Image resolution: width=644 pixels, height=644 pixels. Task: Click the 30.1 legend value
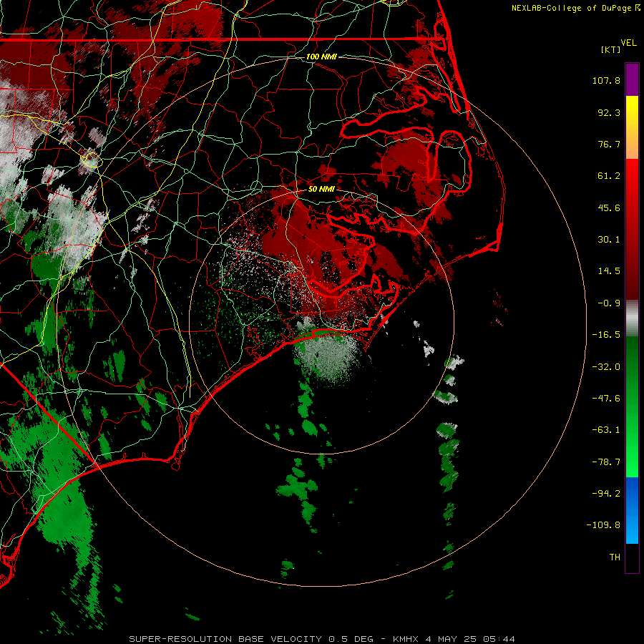[609, 240]
